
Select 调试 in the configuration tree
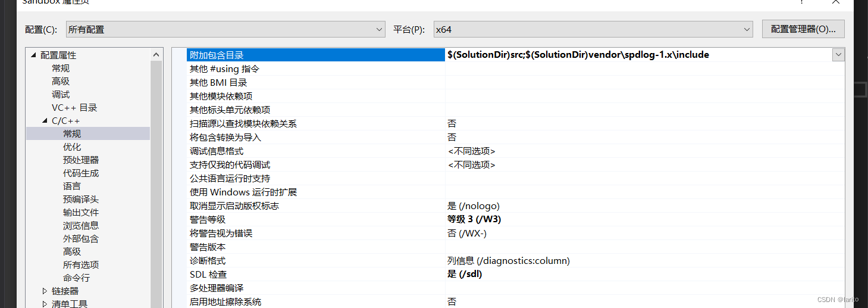[61, 95]
